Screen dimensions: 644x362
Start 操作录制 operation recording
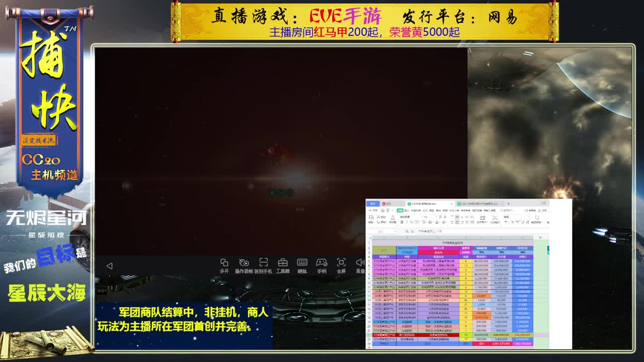click(244, 265)
